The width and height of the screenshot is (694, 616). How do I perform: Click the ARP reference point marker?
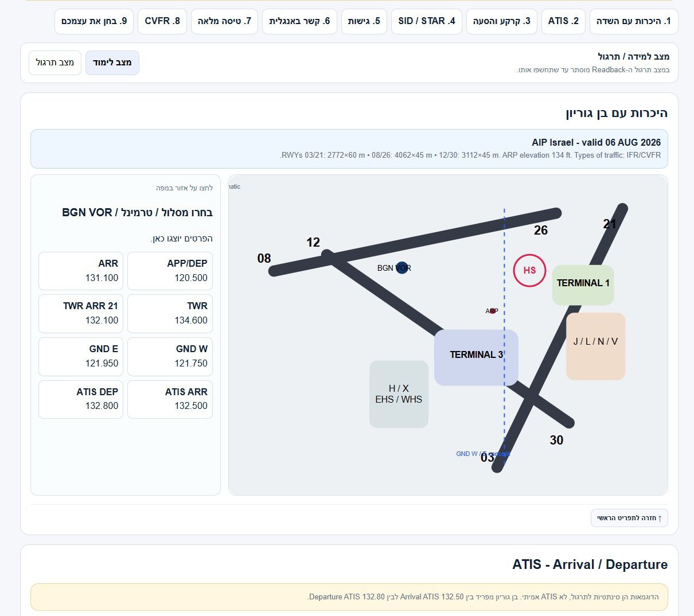coord(492,311)
